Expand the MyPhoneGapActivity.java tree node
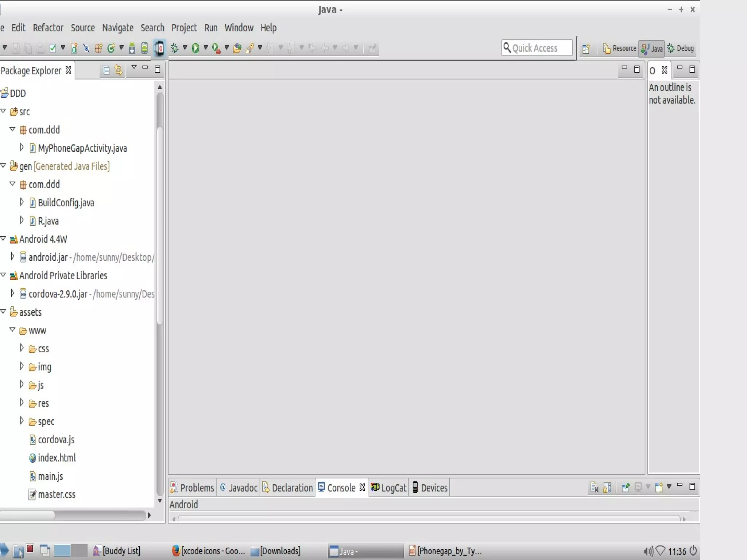747x560 pixels. tap(22, 148)
